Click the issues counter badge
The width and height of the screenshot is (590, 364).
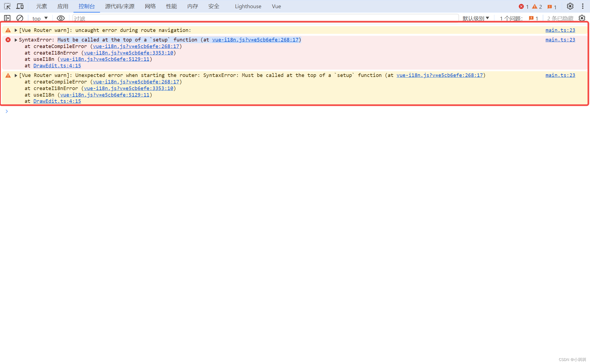[550, 6]
